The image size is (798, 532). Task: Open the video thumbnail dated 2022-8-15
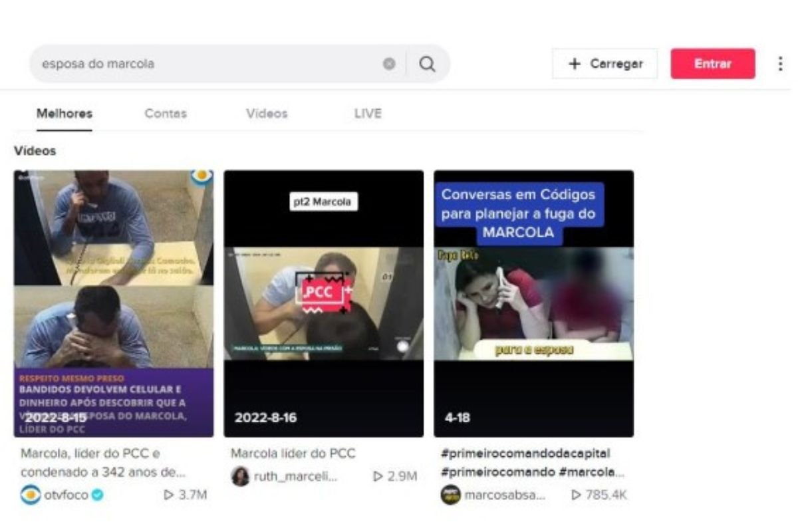114,303
